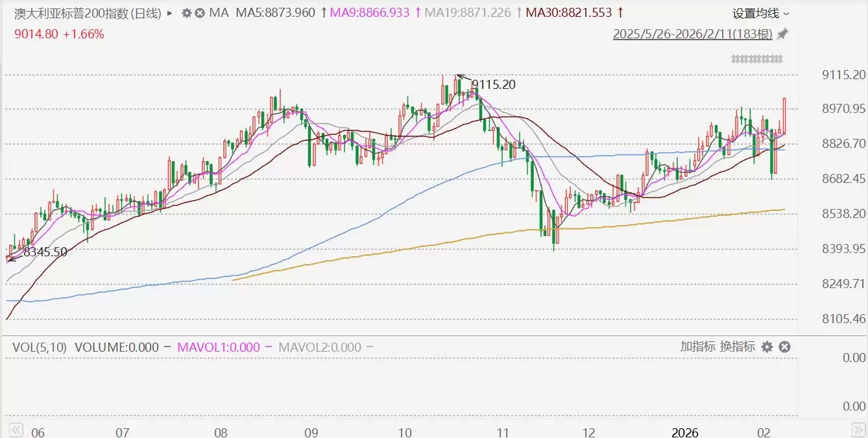Viewport: 868px width, 438px height.
Task: Click the 加指标 add indicator button
Action: 697,347
